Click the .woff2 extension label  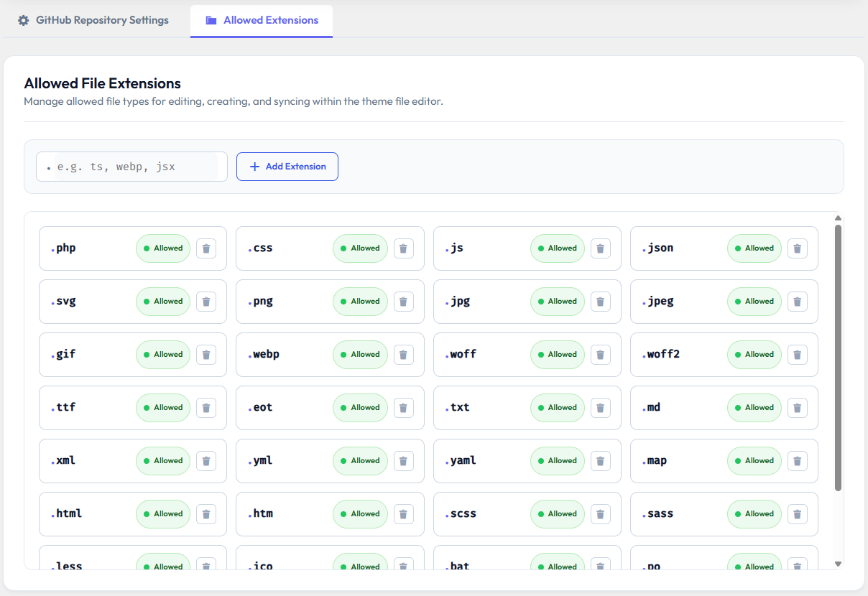[660, 355]
